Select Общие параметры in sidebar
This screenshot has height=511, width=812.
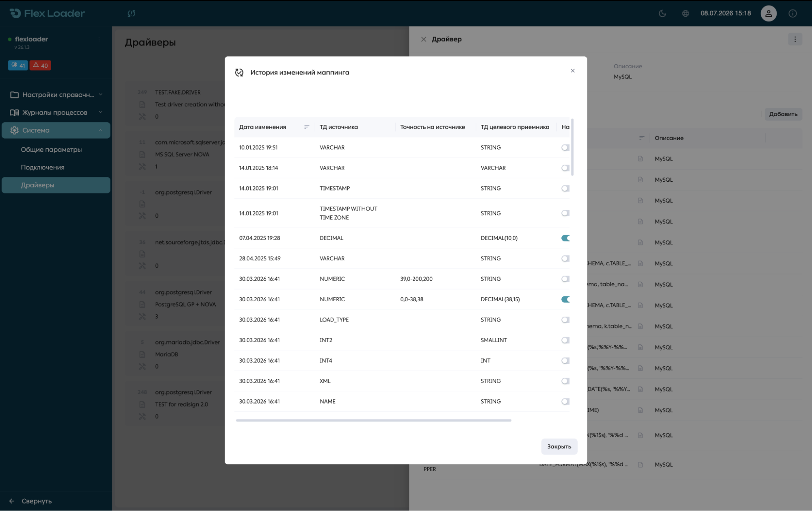coord(51,150)
